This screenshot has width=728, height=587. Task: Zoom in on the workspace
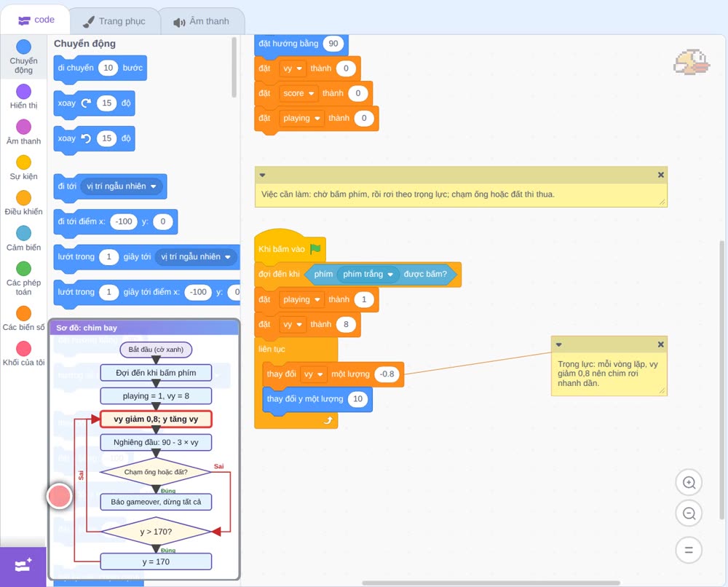pos(689,483)
